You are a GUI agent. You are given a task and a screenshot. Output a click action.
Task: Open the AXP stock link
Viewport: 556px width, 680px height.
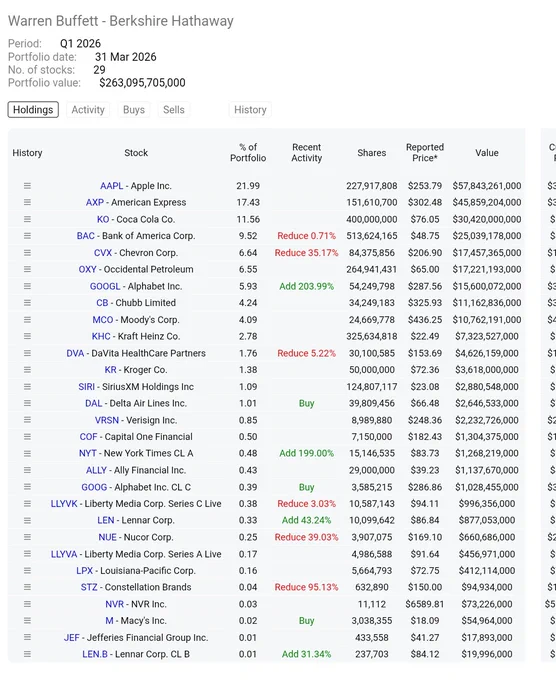click(95, 202)
